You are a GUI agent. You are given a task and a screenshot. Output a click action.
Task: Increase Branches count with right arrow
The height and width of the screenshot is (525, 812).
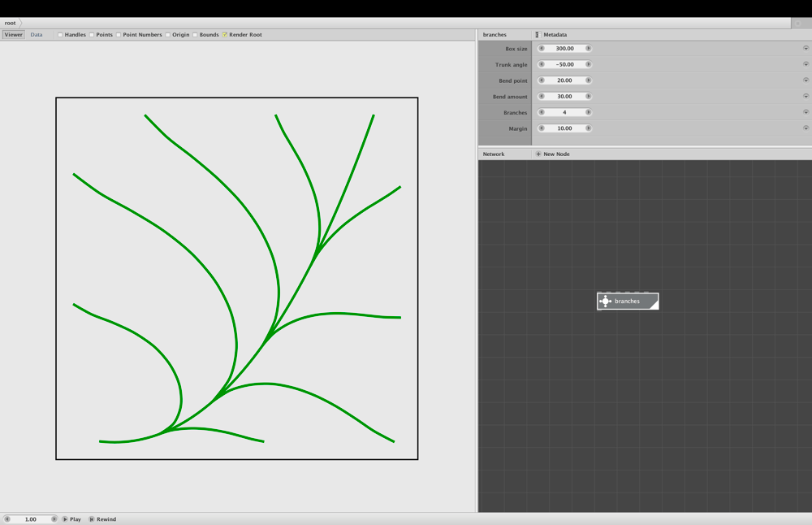[x=588, y=112]
